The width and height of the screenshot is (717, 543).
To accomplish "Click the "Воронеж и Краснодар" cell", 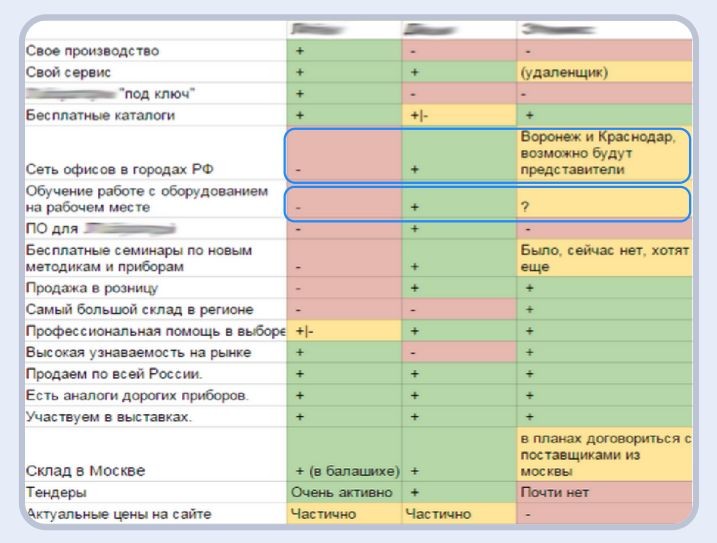I will point(603,152).
